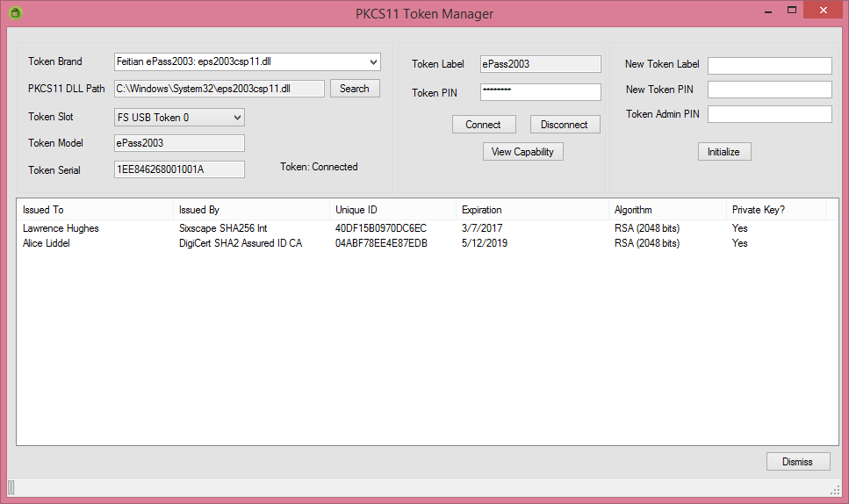Image resolution: width=849 pixels, height=504 pixels.
Task: Maximize the PKCS11 Token Manager window
Action: [792, 11]
